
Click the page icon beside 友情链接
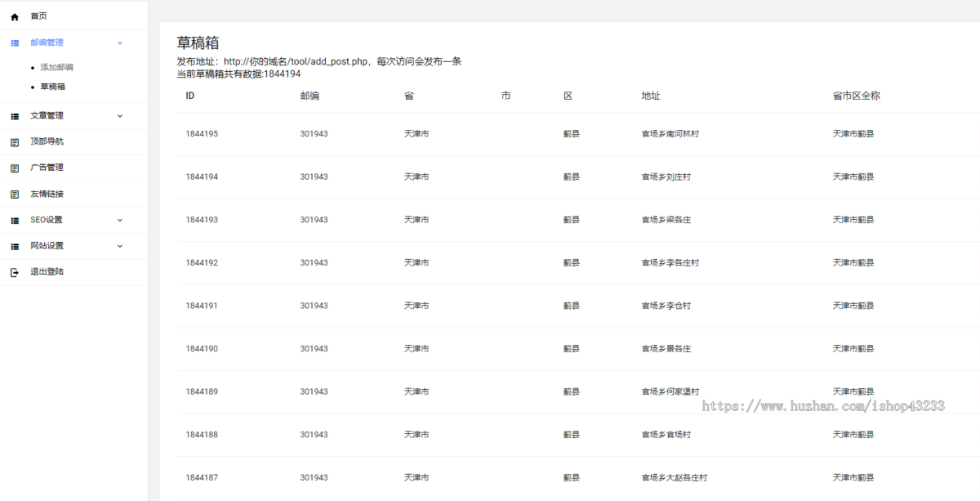pos(15,195)
